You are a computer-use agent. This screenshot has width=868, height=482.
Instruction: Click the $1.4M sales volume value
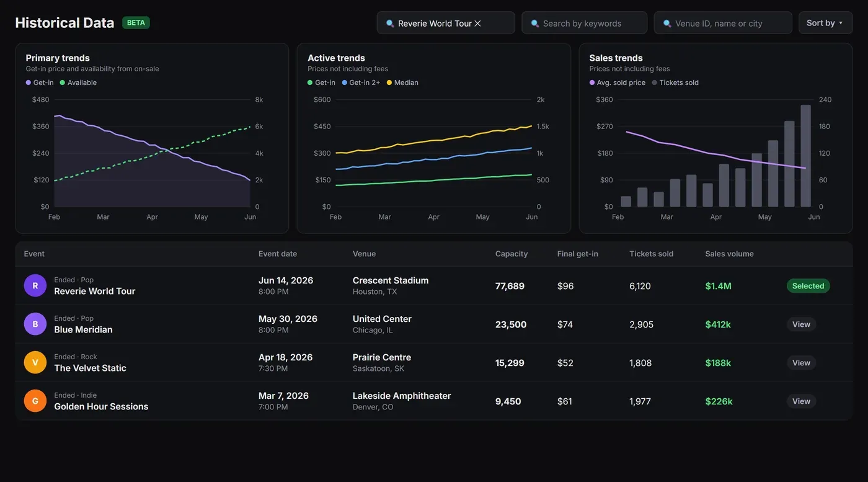pos(718,286)
